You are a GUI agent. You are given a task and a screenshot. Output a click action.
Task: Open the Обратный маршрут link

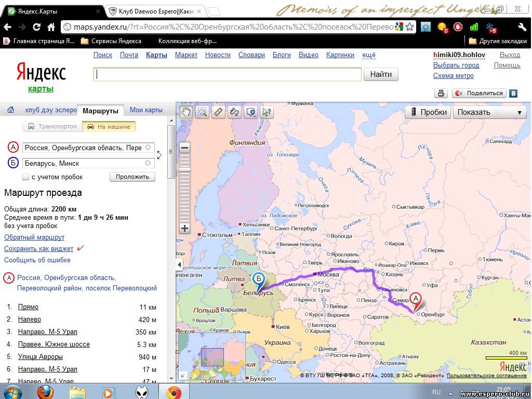point(34,237)
